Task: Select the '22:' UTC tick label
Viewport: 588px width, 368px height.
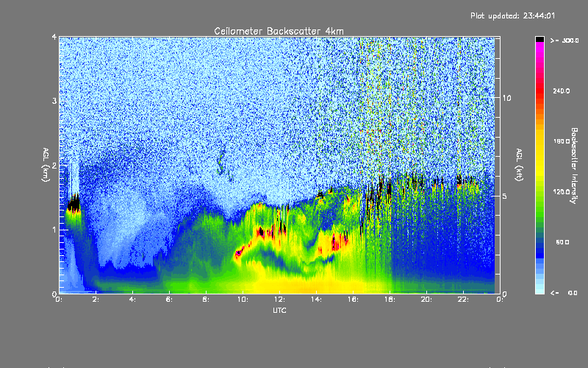Action: tap(463, 300)
